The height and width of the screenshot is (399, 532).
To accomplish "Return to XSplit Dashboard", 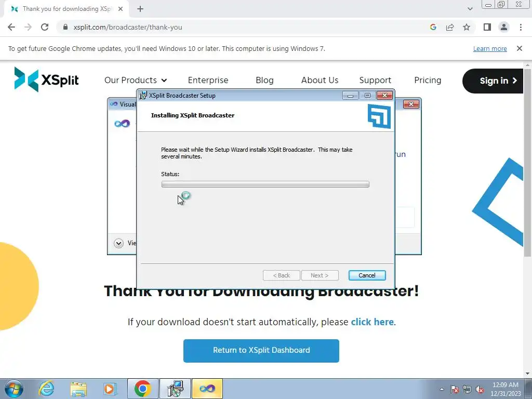I will pyautogui.click(x=261, y=351).
